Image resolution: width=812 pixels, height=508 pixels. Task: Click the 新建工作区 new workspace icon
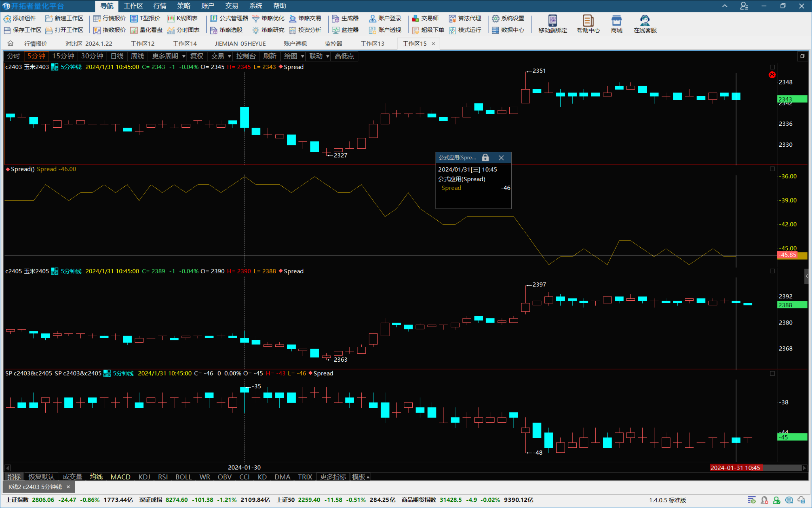[x=49, y=18]
